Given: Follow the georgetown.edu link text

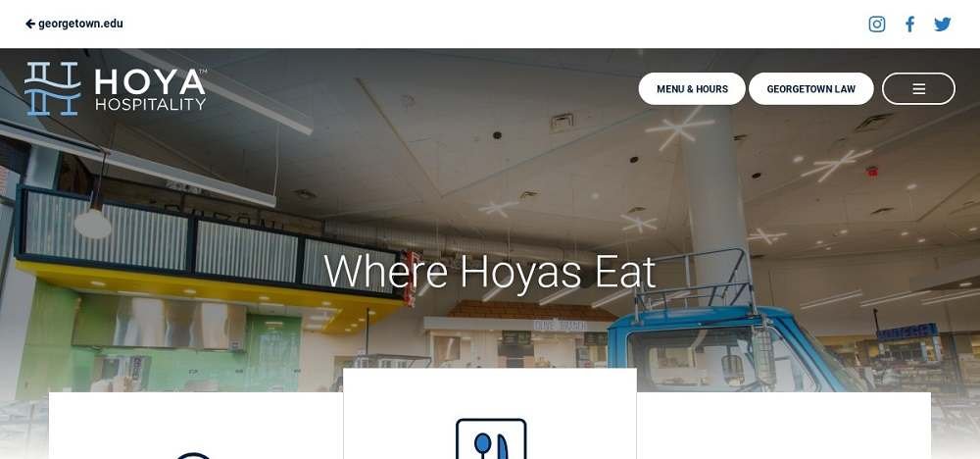Looking at the screenshot, I should click(x=80, y=24).
